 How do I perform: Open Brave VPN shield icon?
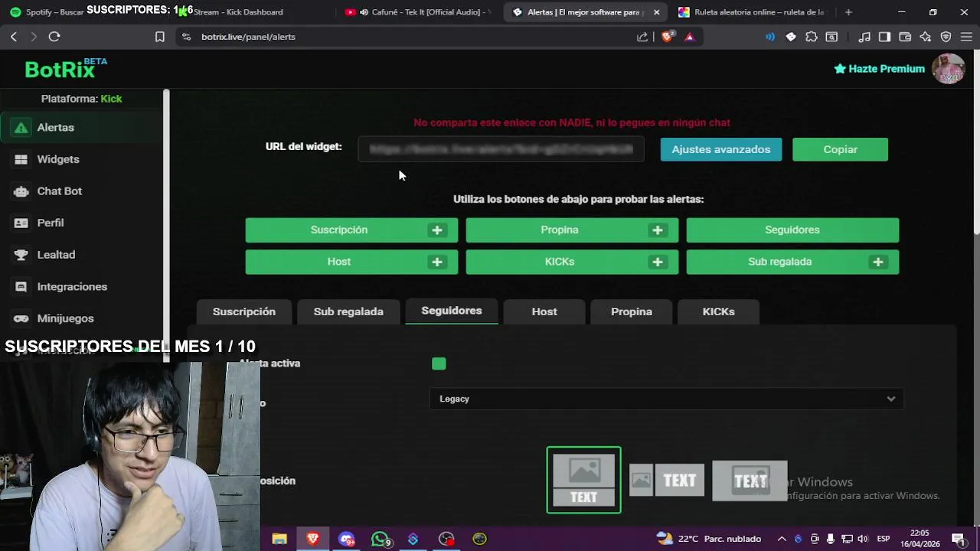[946, 37]
